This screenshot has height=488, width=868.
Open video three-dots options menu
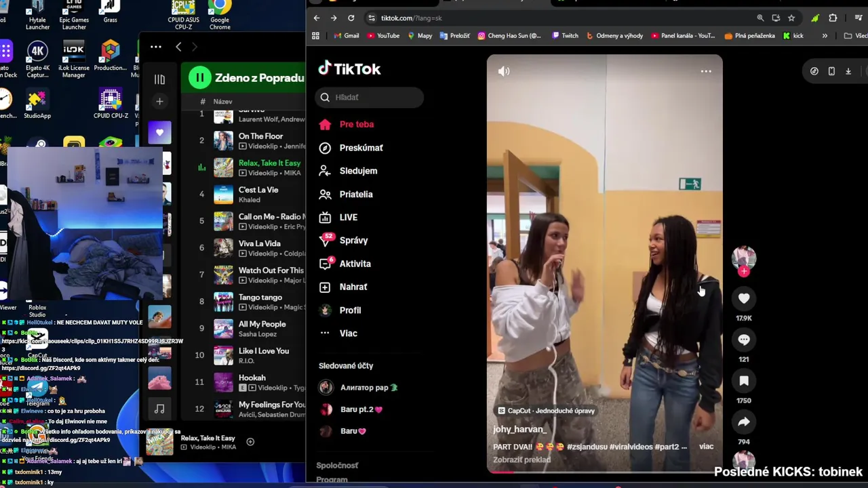click(706, 71)
